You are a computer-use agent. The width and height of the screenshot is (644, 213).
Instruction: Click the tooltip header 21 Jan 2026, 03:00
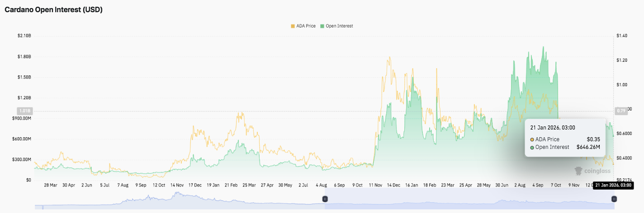coord(551,127)
